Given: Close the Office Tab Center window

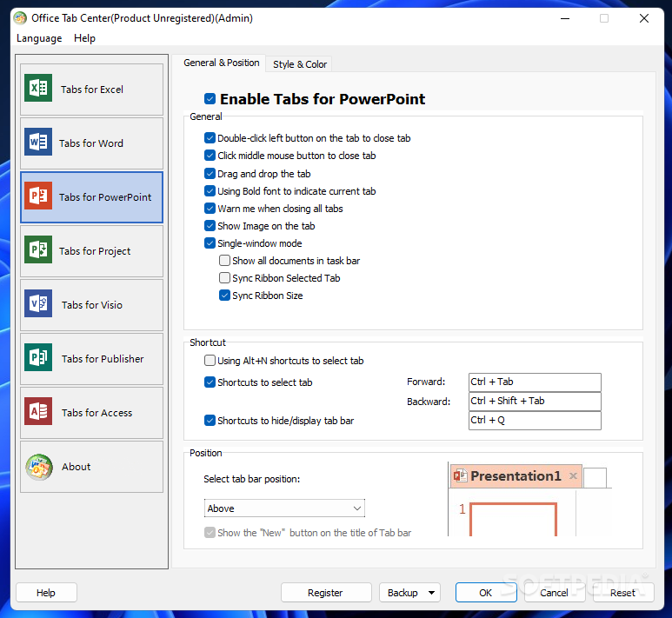Looking at the screenshot, I should point(643,18).
